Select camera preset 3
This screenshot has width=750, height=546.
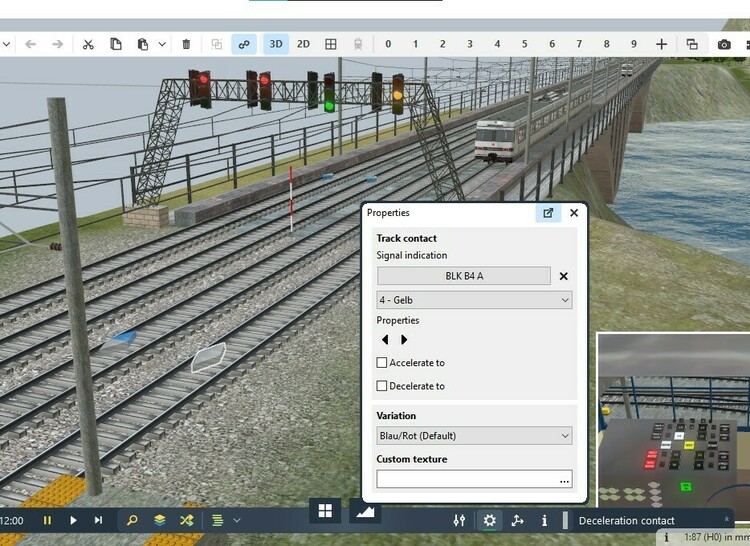pos(470,44)
